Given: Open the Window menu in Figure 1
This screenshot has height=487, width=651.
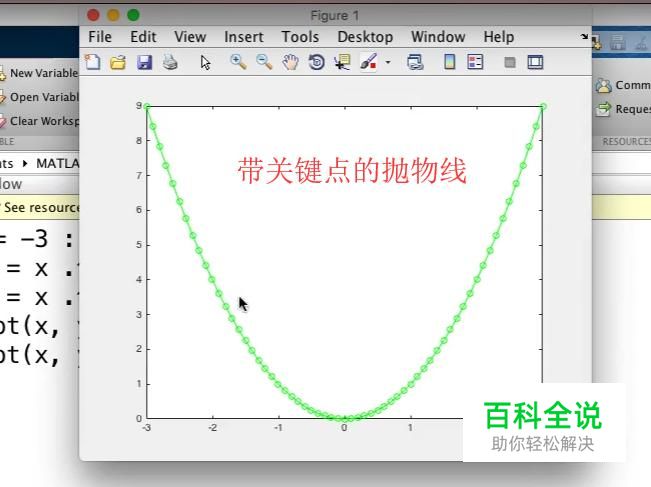Looking at the screenshot, I should tap(438, 37).
